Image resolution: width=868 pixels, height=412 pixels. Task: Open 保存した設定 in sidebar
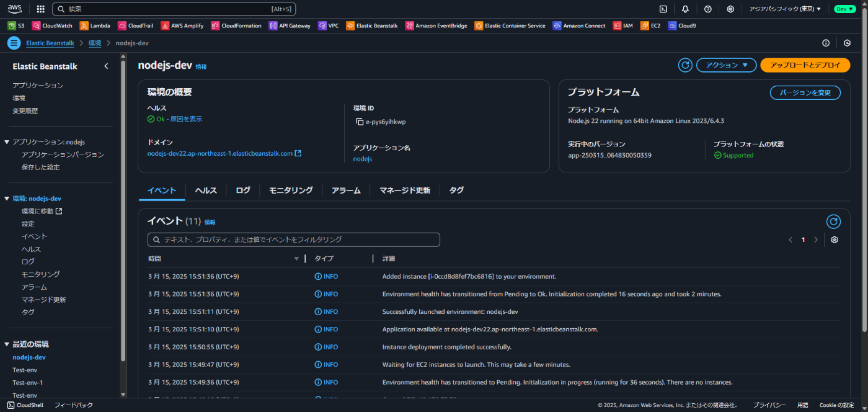click(40, 167)
